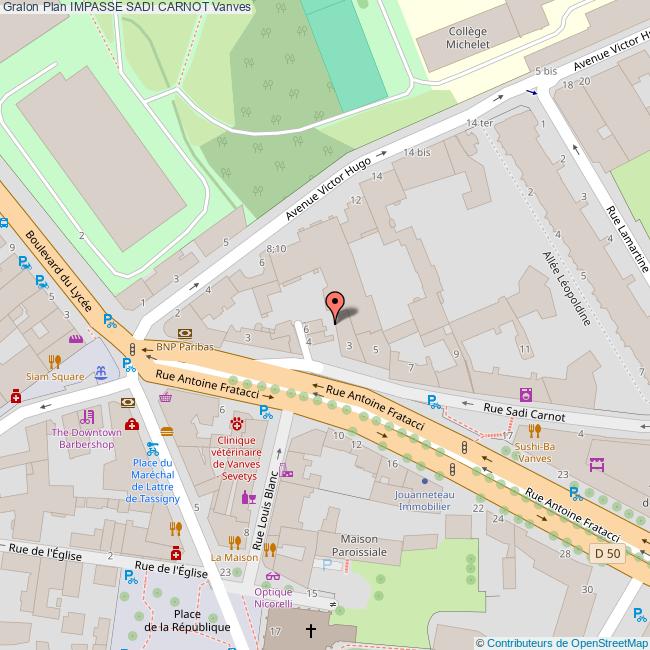
Task: Click the church cross icon
Action: [311, 631]
